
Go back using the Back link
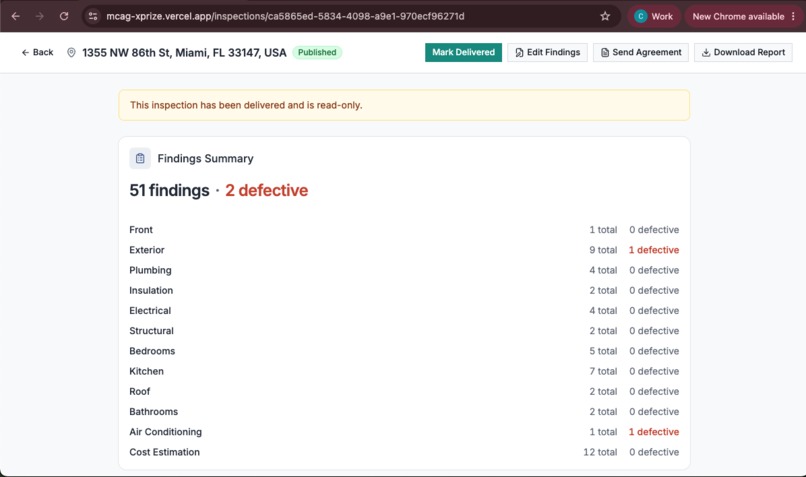click(x=38, y=52)
